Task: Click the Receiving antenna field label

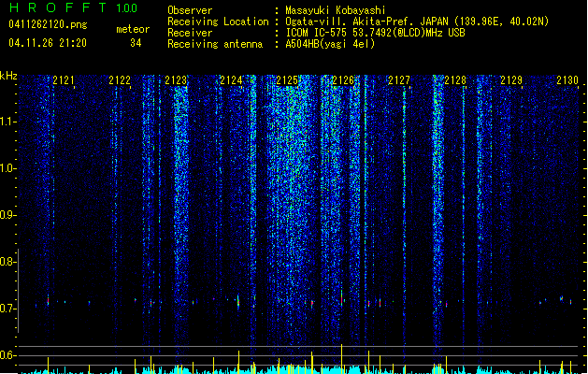Action: (215, 44)
